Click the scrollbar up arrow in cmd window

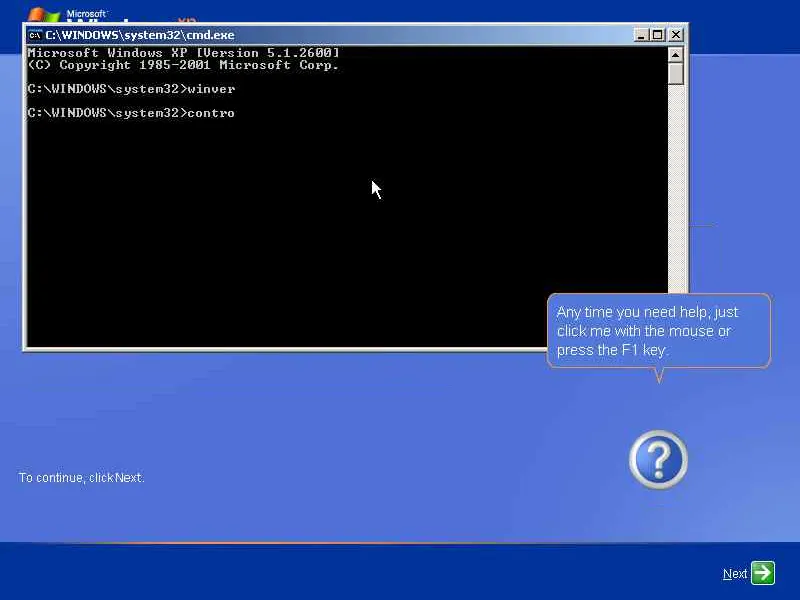pyautogui.click(x=676, y=55)
